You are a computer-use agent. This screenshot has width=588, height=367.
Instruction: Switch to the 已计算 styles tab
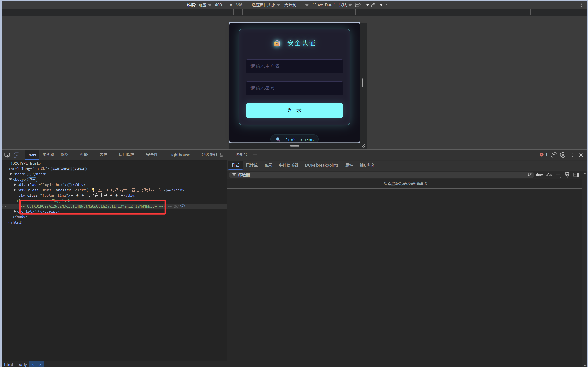[x=252, y=165]
